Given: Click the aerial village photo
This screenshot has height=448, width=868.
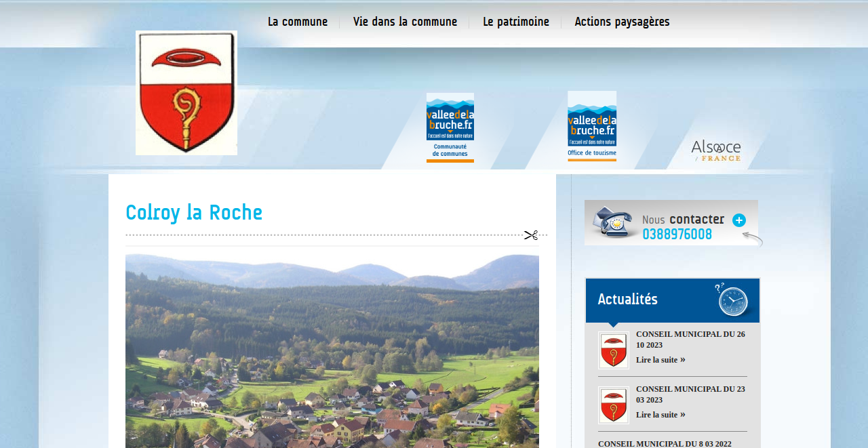Looking at the screenshot, I should pos(332,351).
